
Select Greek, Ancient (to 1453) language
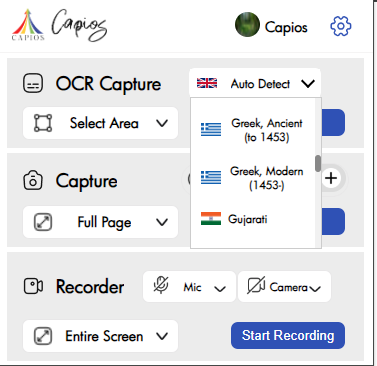click(253, 130)
